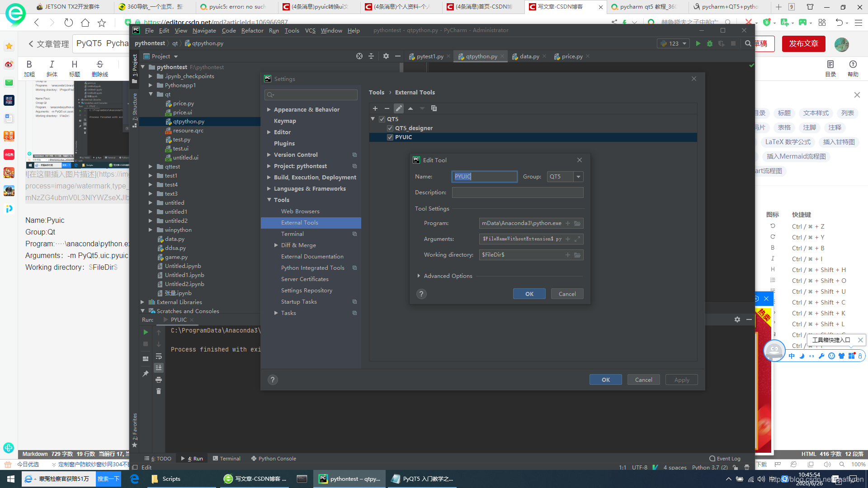
Task: Click the edit tool pencil icon
Action: (398, 108)
